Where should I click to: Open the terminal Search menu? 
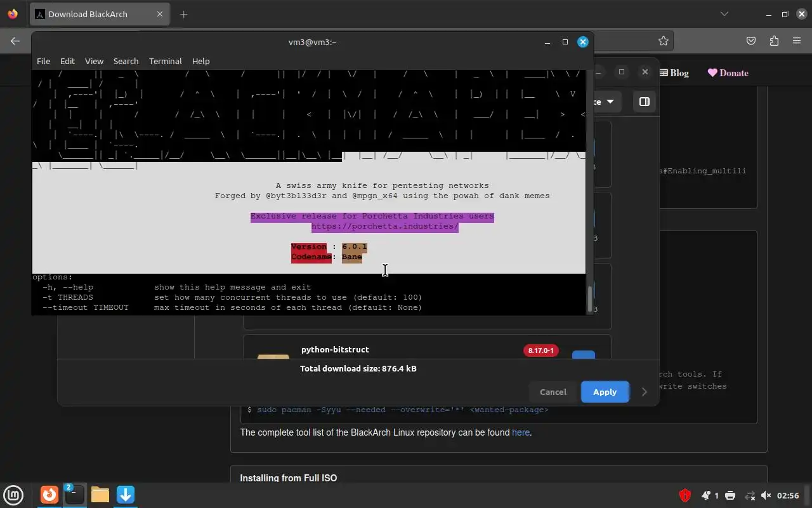coord(126,61)
